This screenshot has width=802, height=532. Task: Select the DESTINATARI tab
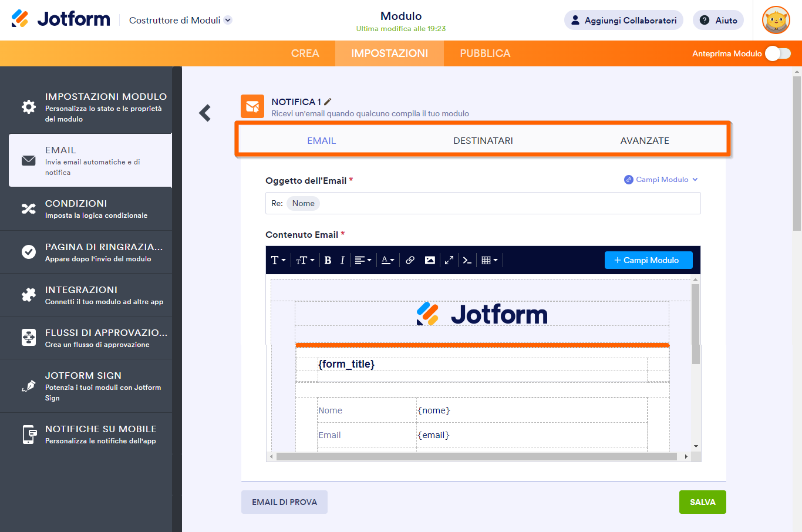pyautogui.click(x=483, y=141)
